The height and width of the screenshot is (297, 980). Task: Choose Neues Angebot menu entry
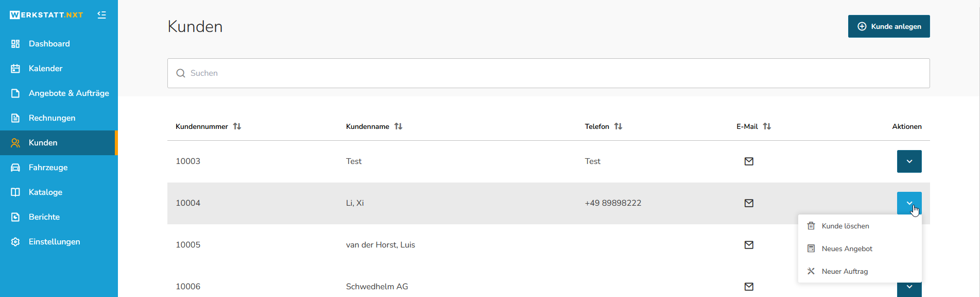(x=847, y=249)
